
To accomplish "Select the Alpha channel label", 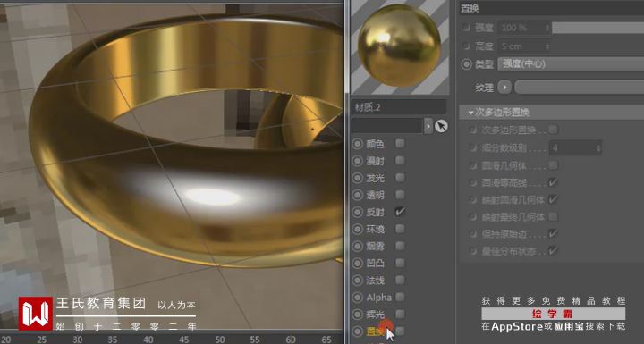I will 378,298.
